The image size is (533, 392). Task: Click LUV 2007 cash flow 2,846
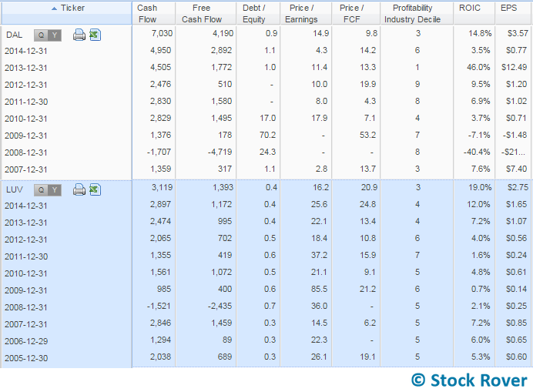click(x=160, y=323)
